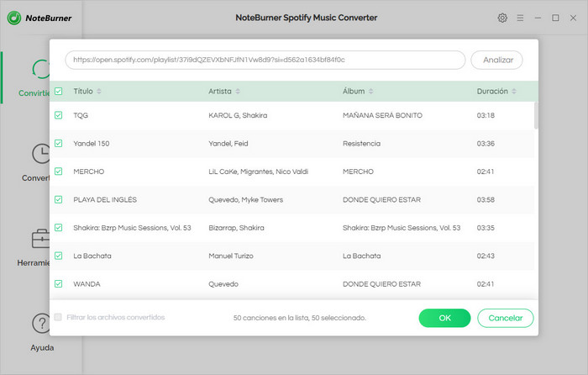This screenshot has height=375, width=588.
Task: Click duration 03:18
Action: 486,115
